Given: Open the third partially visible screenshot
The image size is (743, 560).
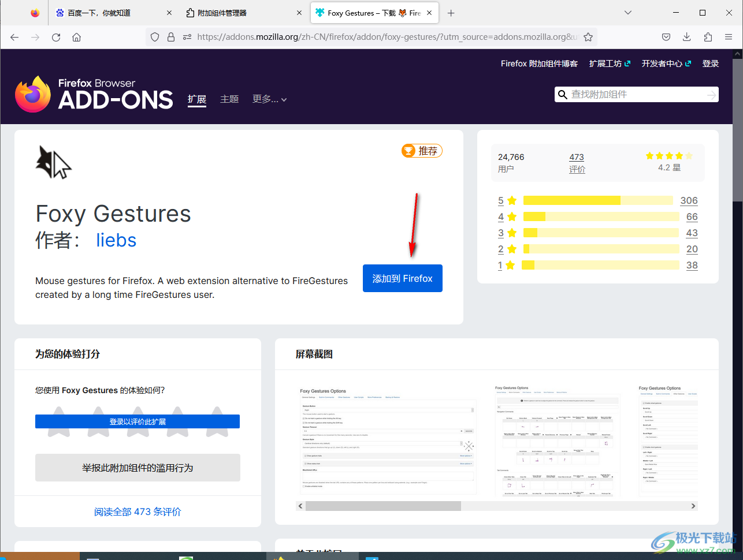Looking at the screenshot, I should [x=667, y=440].
